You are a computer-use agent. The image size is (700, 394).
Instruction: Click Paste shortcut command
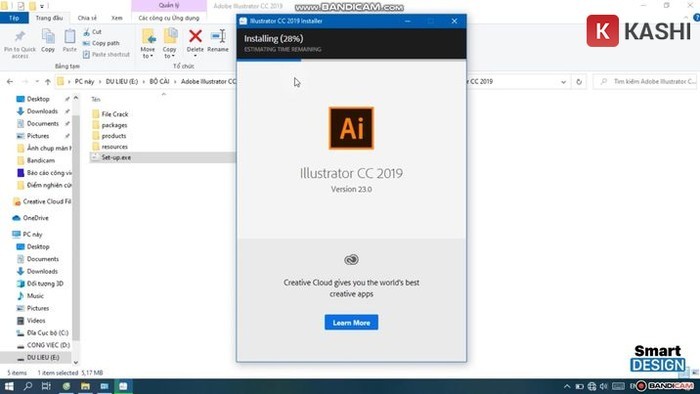tap(106, 54)
